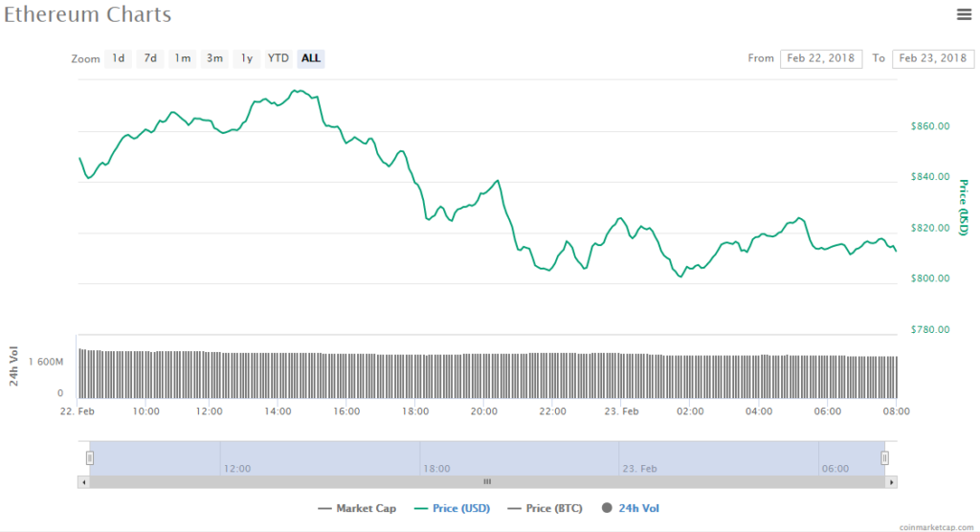Click the From date field
Image resolution: width=980 pixels, height=532 pixels.
point(821,58)
